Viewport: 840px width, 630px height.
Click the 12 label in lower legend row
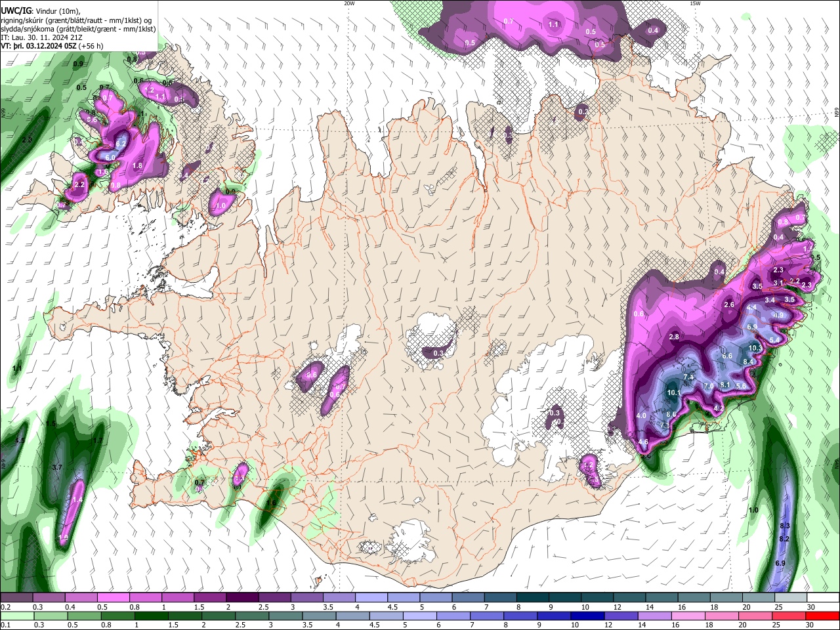(x=608, y=625)
